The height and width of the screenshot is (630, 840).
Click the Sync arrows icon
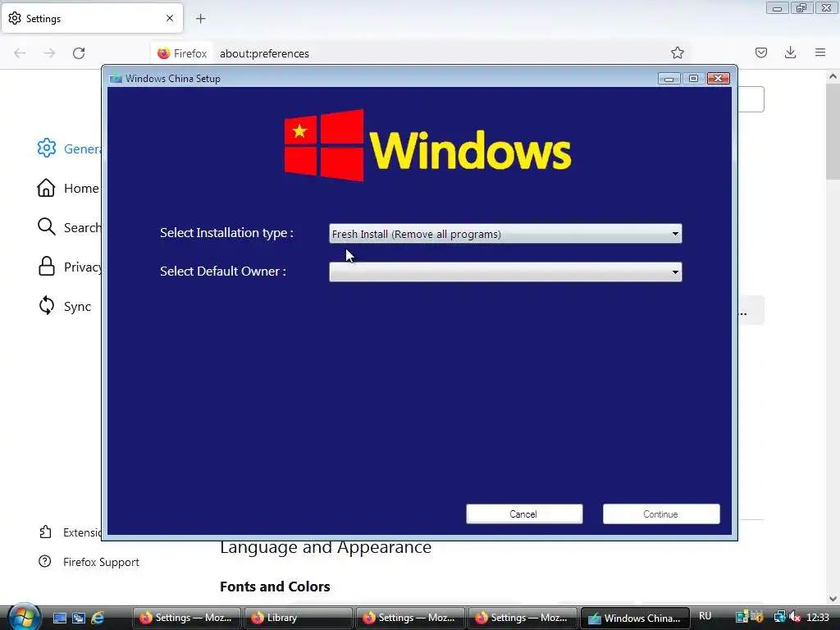pyautogui.click(x=47, y=305)
